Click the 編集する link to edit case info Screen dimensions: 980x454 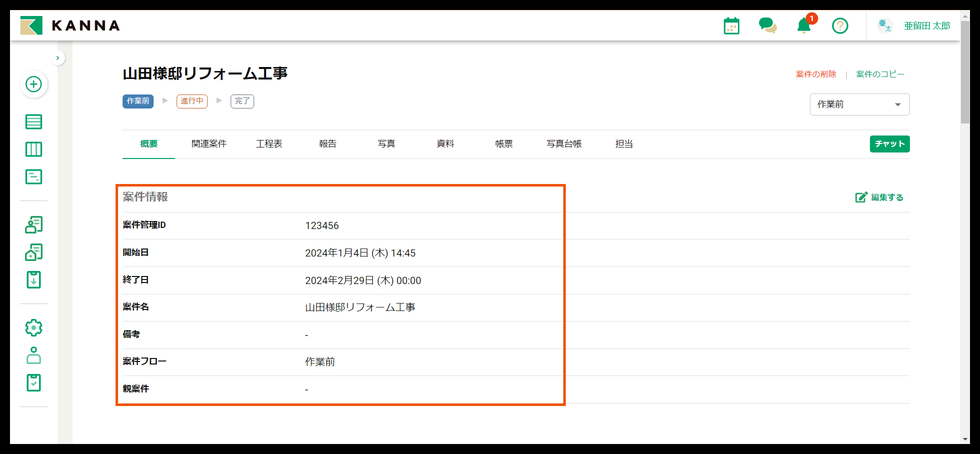click(x=879, y=197)
